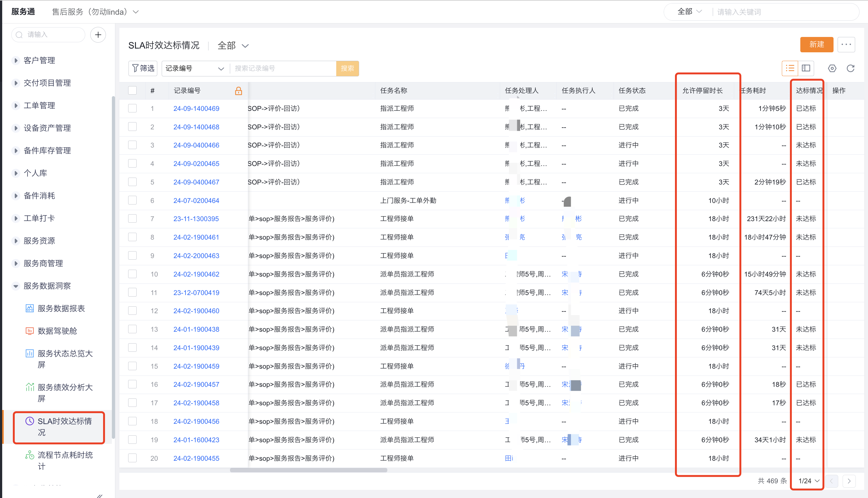
Task: Check row 1 checkbox for 24-09-1400469
Action: (x=133, y=108)
